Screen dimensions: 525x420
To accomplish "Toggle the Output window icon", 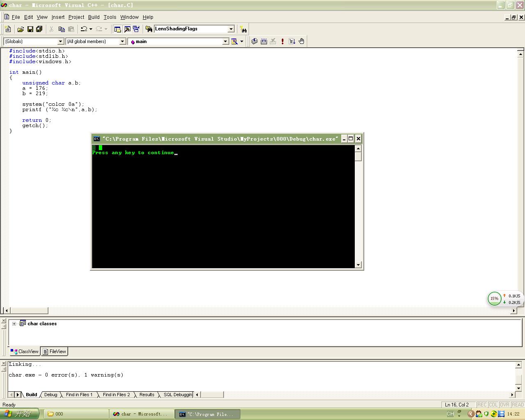I will pos(127,29).
